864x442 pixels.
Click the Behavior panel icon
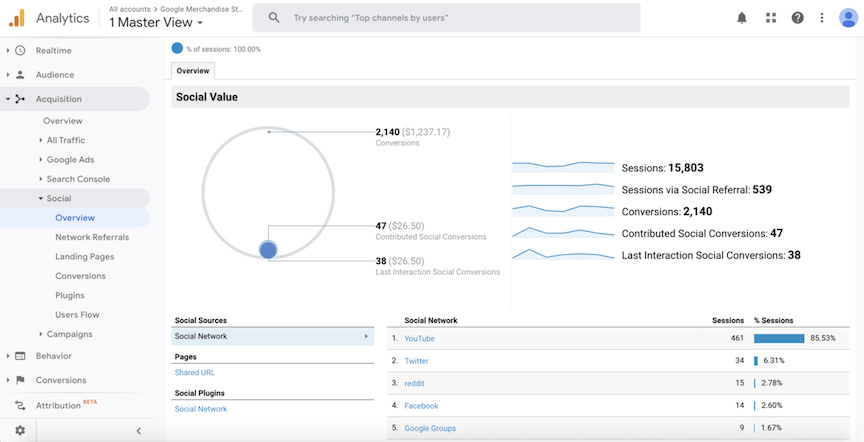(20, 356)
